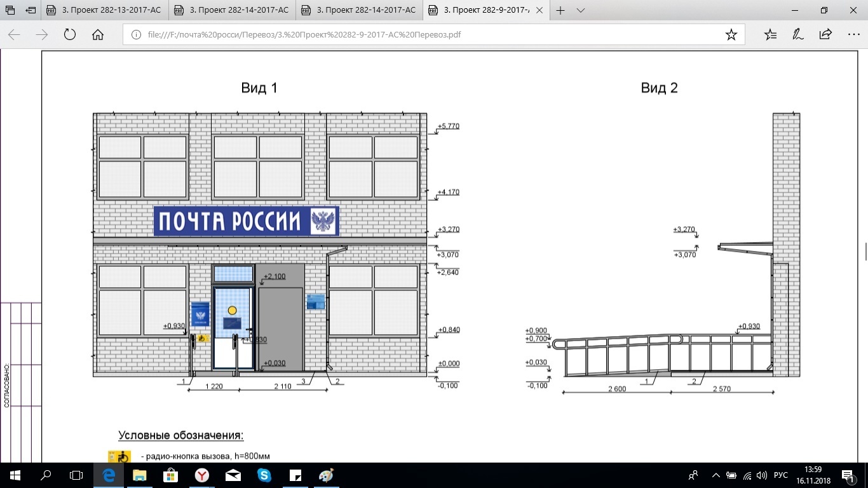Show the site information icon in address bar
The image size is (868, 488).
coord(136,35)
